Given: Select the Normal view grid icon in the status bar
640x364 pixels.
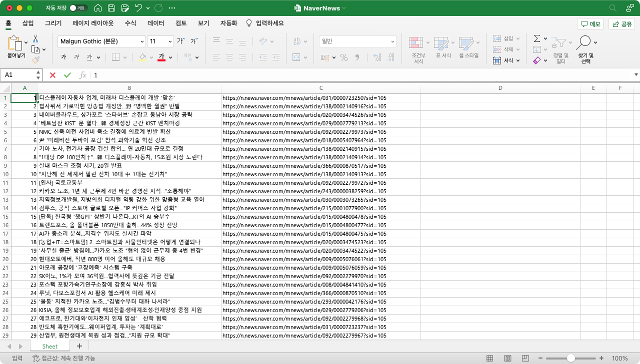Looking at the screenshot, I should (489, 358).
